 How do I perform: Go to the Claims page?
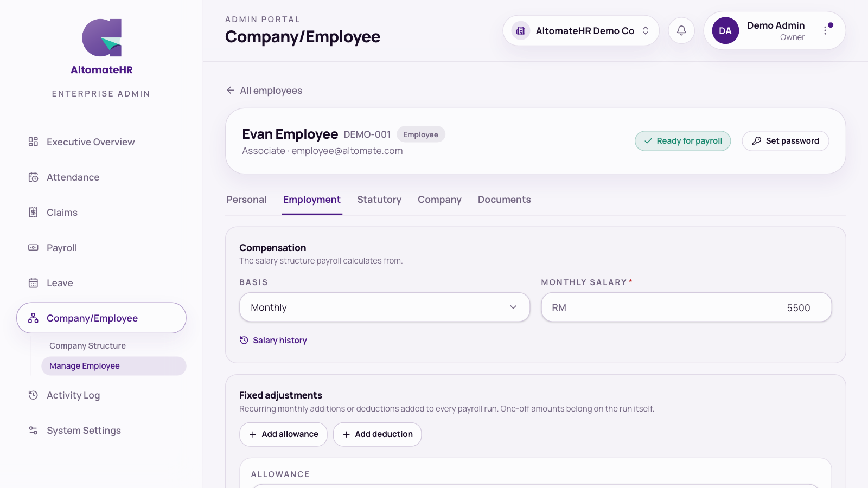pos(101,213)
